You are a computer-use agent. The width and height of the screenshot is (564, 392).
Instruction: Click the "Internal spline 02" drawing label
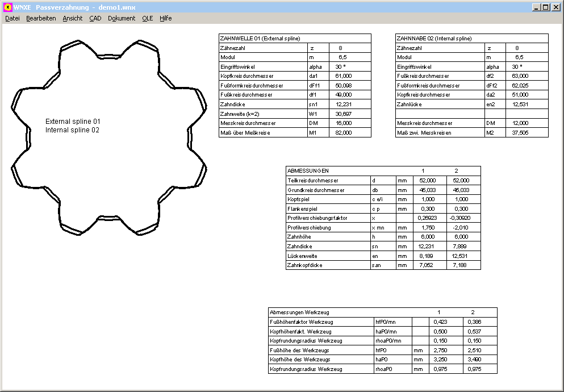[72, 130]
